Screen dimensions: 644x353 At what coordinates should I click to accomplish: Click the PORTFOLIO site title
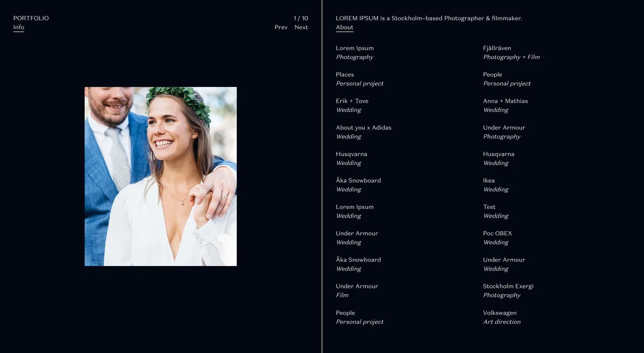31,18
